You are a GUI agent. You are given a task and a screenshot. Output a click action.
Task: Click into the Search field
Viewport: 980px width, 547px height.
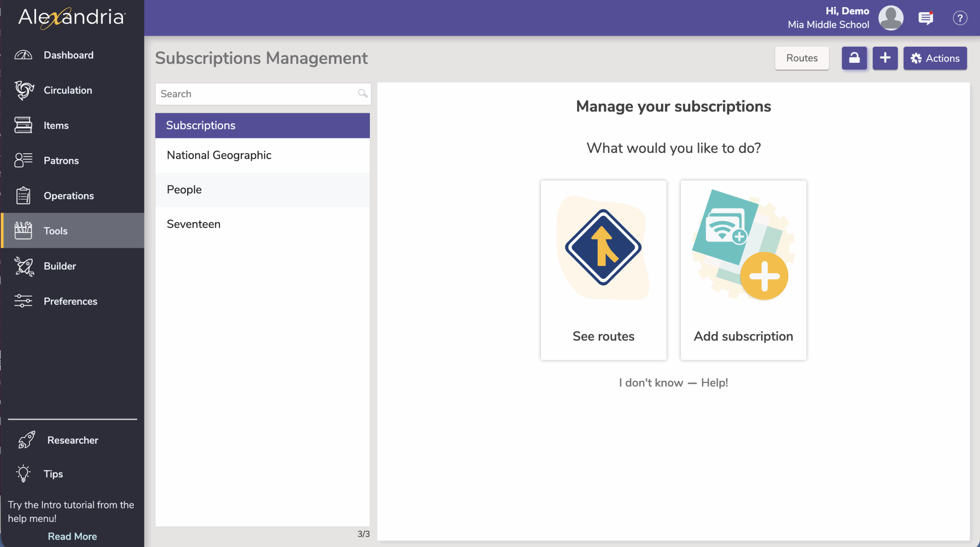tap(256, 94)
